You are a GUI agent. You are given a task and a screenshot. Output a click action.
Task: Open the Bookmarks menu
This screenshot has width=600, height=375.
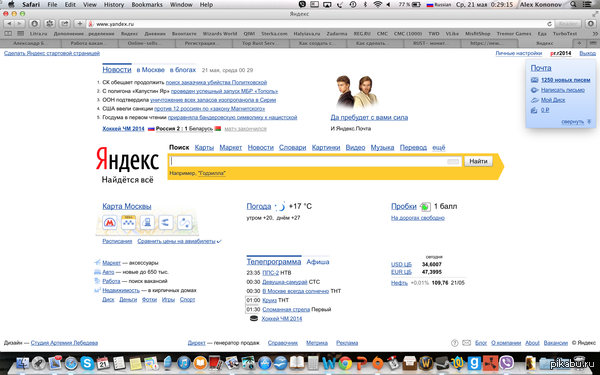147,5
